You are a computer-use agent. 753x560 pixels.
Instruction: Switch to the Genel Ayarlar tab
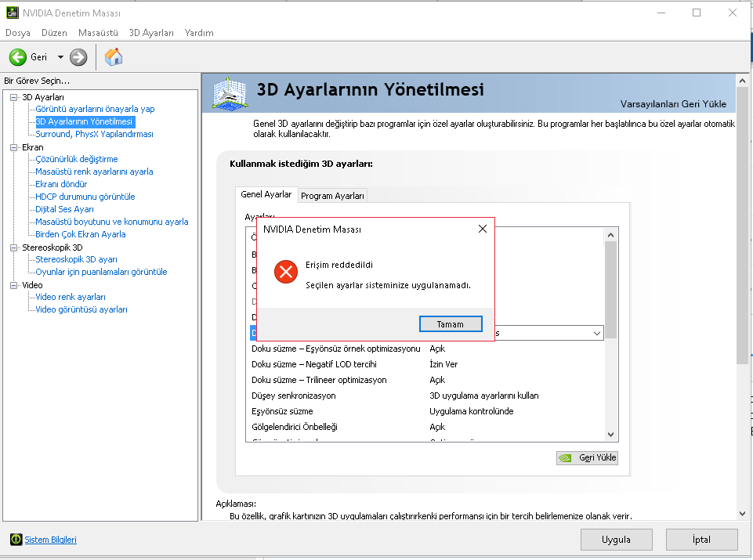(266, 194)
